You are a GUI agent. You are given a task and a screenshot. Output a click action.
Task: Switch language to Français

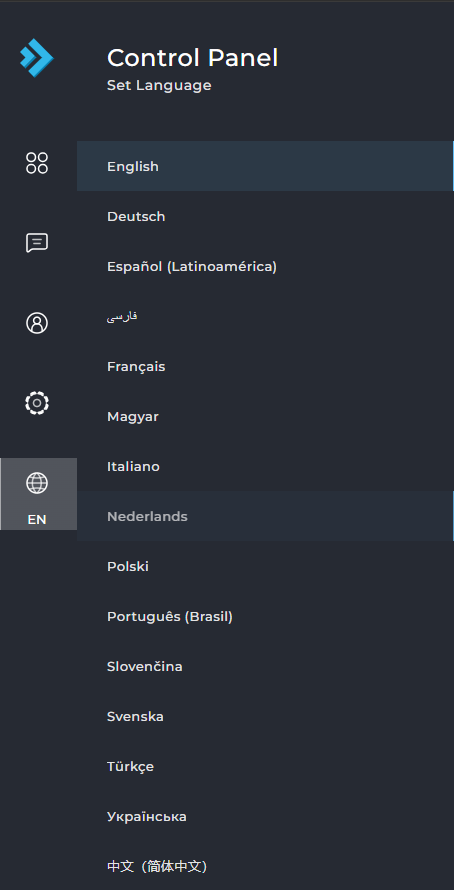click(x=265, y=366)
